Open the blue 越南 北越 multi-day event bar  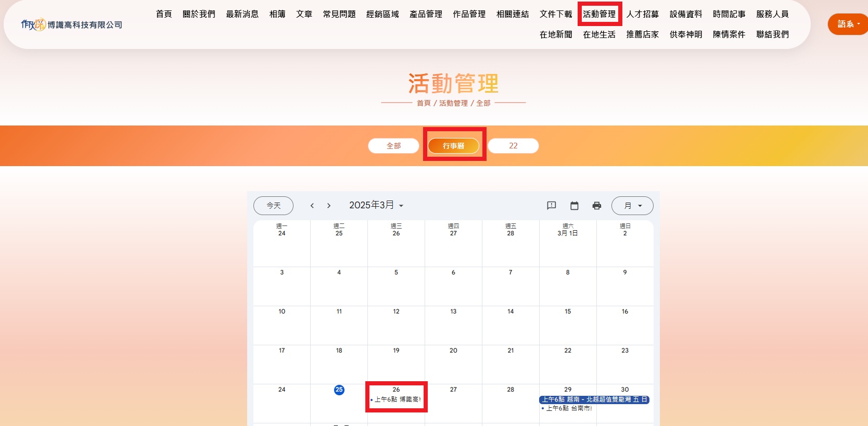click(594, 399)
